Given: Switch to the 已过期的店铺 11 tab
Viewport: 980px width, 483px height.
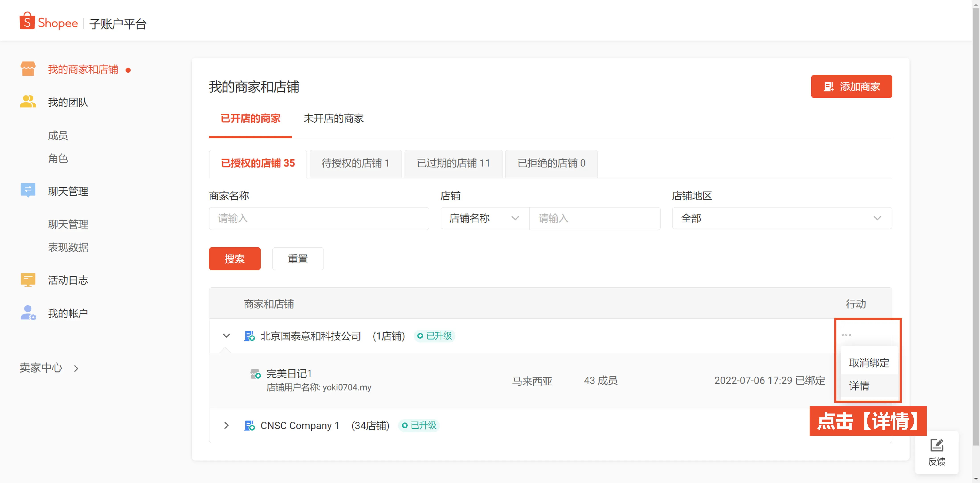Looking at the screenshot, I should pyautogui.click(x=453, y=163).
